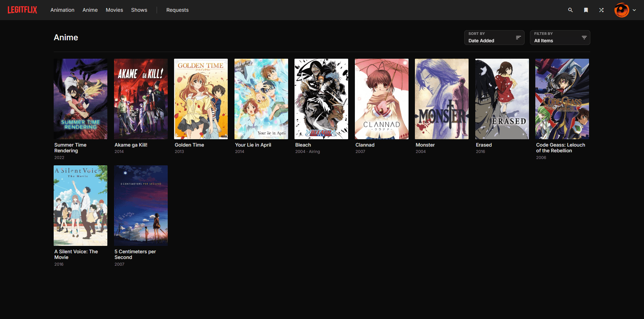This screenshot has width=644, height=319.
Task: Click the 'Akame ga Kill!' title link
Action: (x=131, y=145)
